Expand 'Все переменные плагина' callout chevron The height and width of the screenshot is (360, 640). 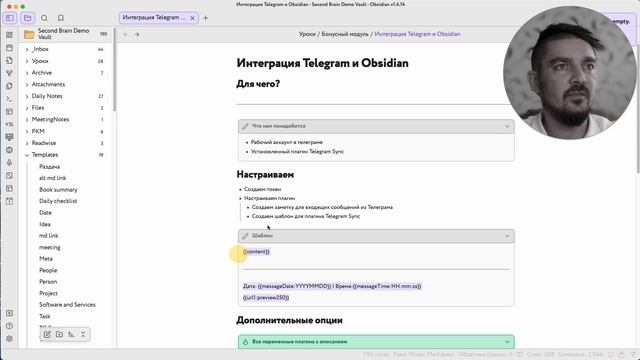tap(507, 342)
